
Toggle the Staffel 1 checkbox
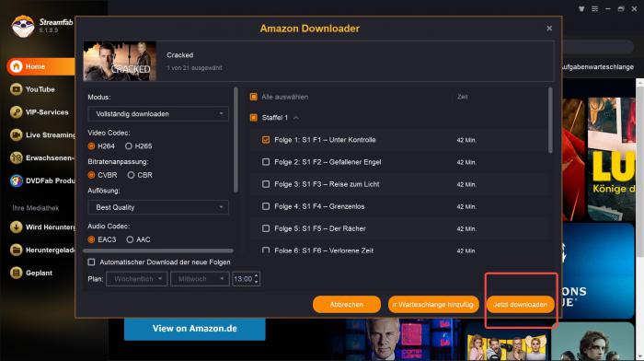click(253, 118)
